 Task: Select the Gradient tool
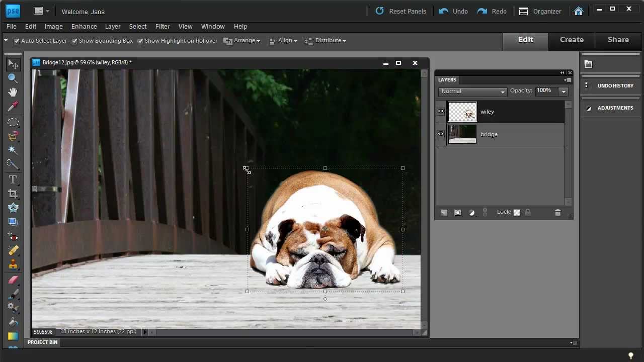click(13, 336)
